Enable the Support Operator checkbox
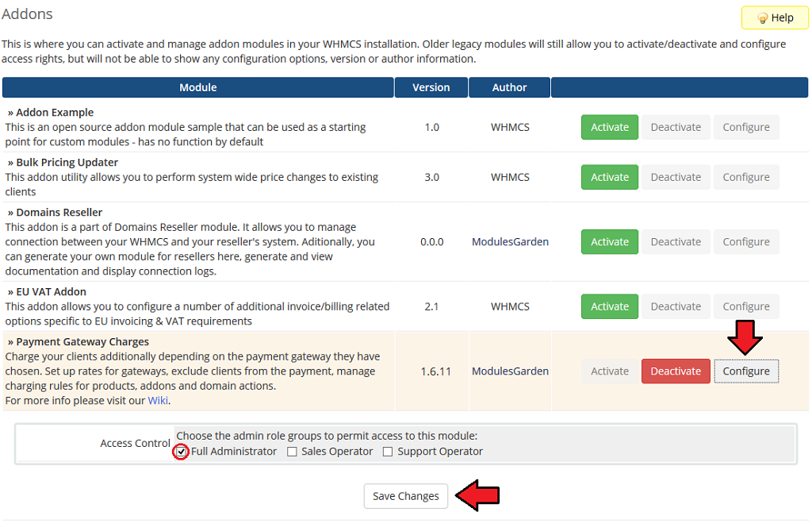This screenshot has height=527, width=812. click(x=387, y=452)
